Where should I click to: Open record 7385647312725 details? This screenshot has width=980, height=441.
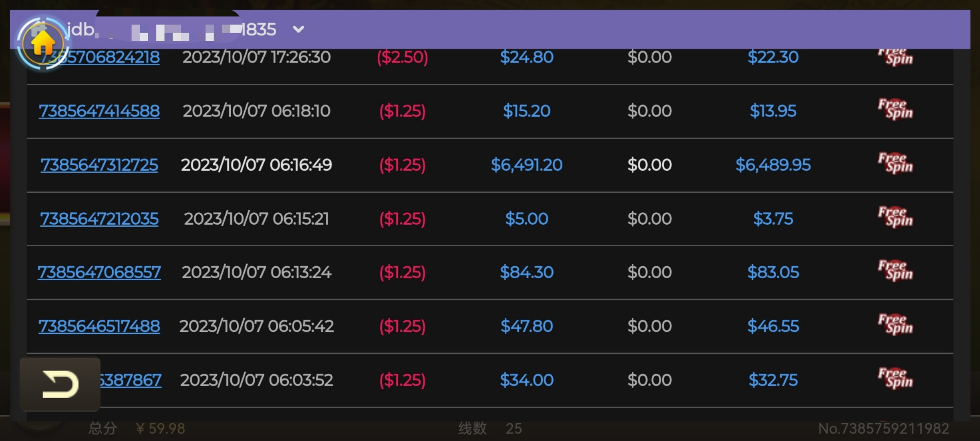click(99, 165)
